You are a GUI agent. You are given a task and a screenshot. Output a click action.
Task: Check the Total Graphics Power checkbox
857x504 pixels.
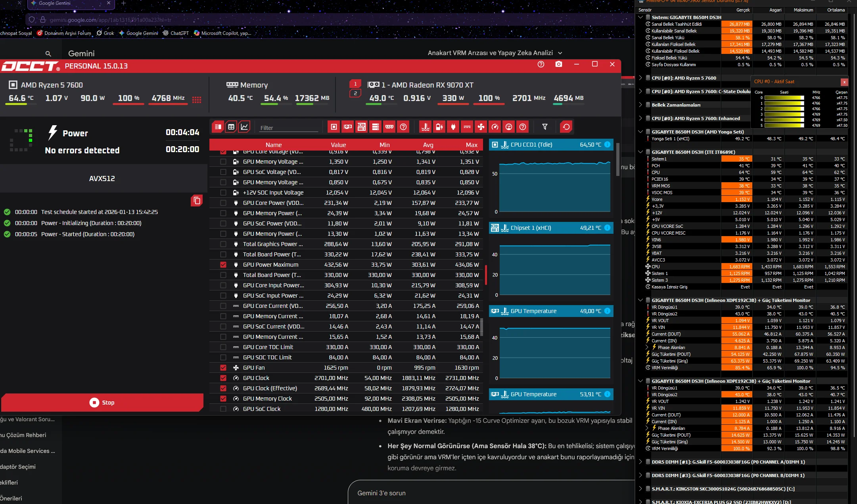(223, 244)
